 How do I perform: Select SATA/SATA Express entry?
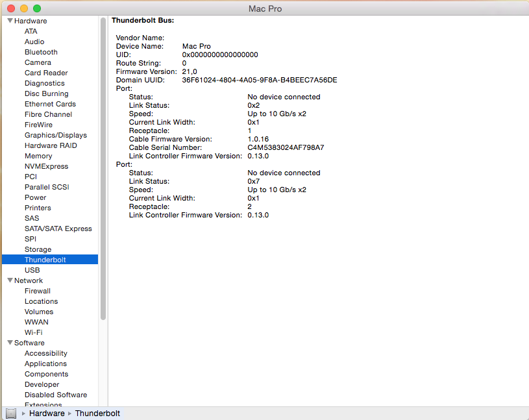58,229
